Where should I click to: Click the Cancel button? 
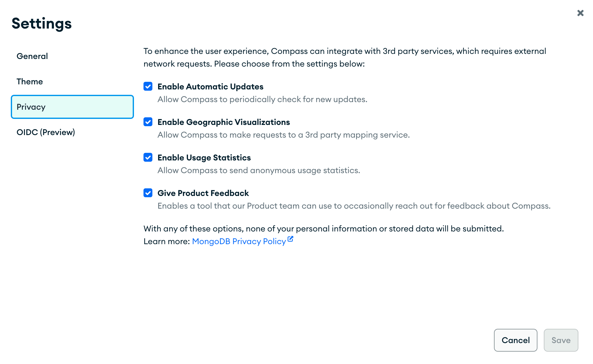pos(515,340)
